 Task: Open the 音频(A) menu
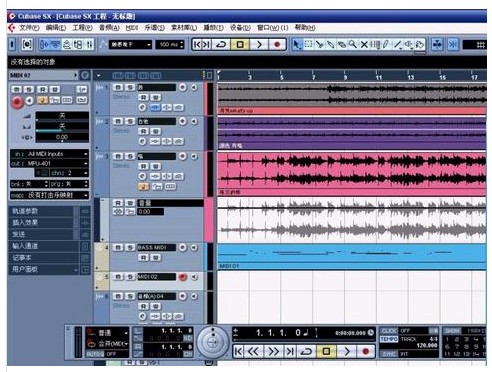coord(109,28)
